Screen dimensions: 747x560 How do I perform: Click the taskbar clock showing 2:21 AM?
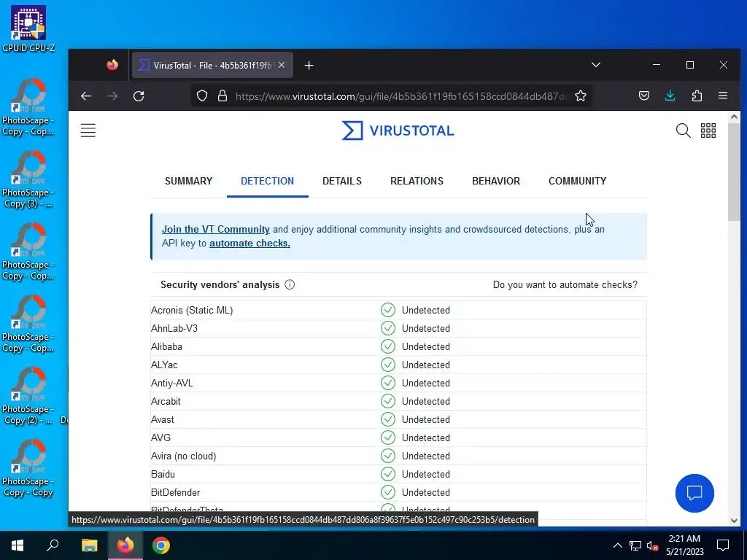(684, 545)
